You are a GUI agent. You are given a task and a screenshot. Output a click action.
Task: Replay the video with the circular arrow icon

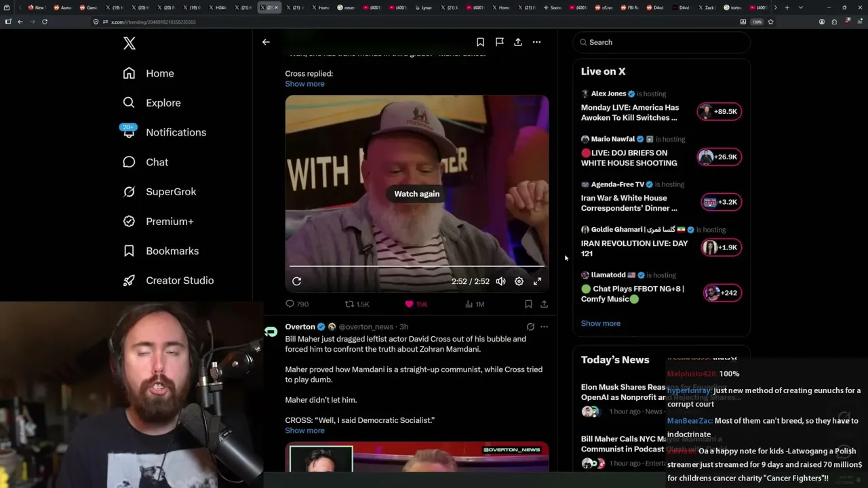296,281
